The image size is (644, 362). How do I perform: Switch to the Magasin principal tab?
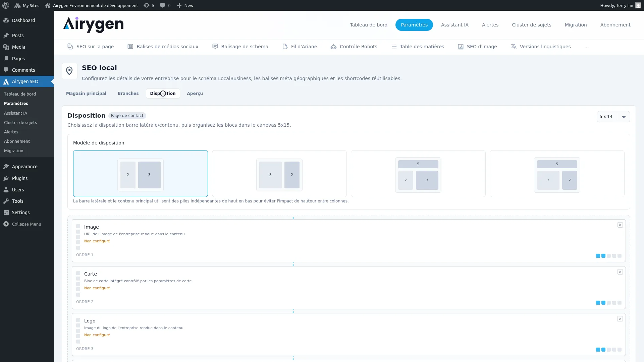pyautogui.click(x=86, y=94)
